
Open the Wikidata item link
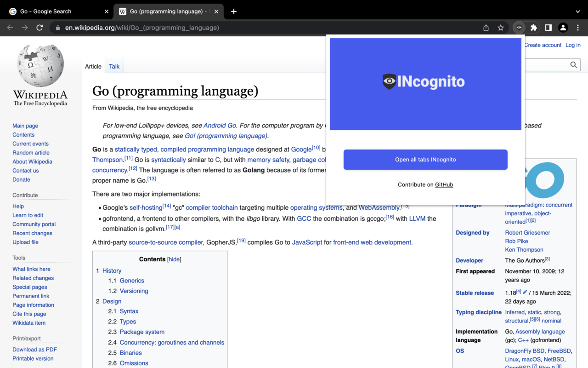coord(29,323)
